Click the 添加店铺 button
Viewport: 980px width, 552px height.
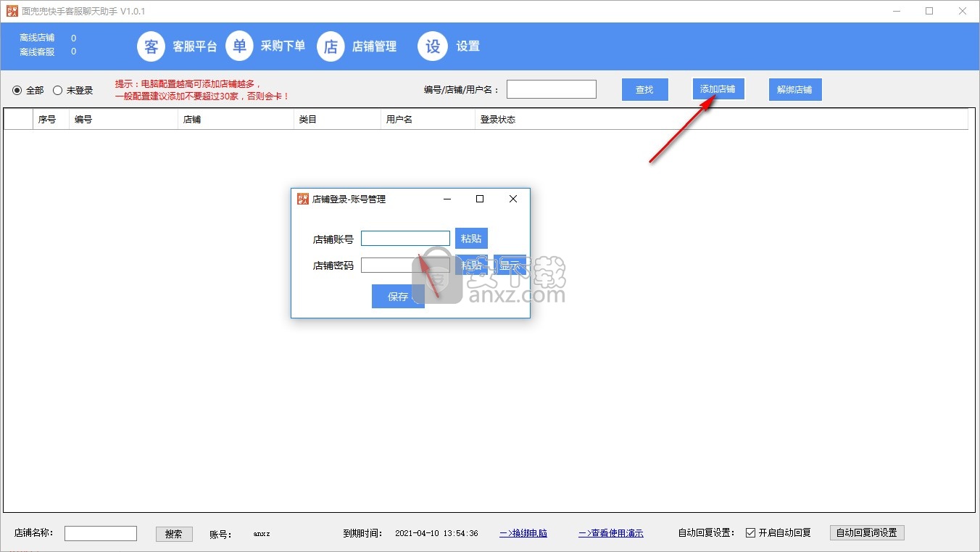pyautogui.click(x=718, y=89)
